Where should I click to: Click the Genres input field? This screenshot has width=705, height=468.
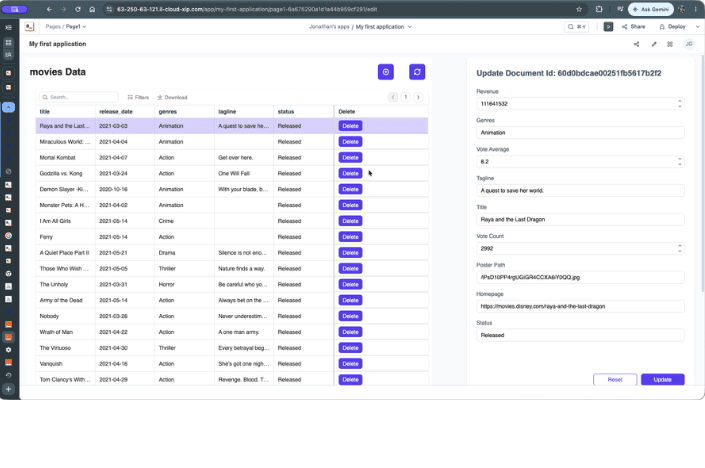[x=580, y=133]
